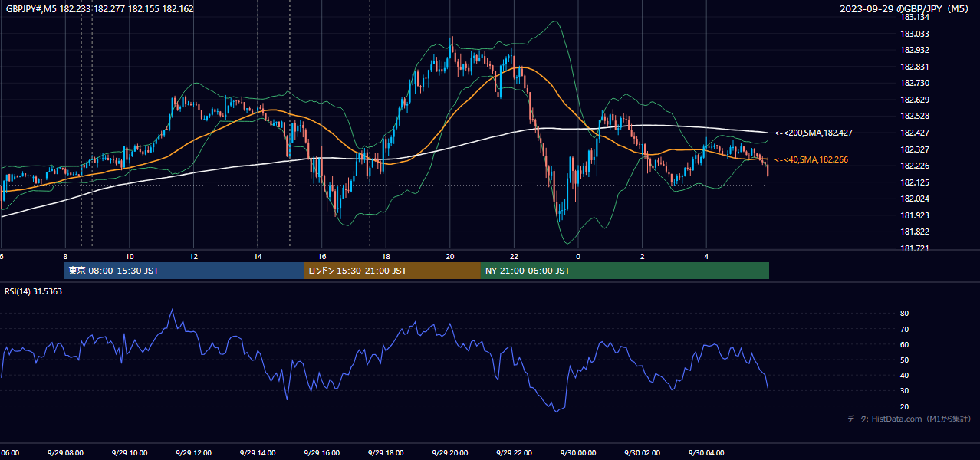Screen dimensions: 980x460
Task: Click the hour label 10 under the price chart
Action: (130, 256)
